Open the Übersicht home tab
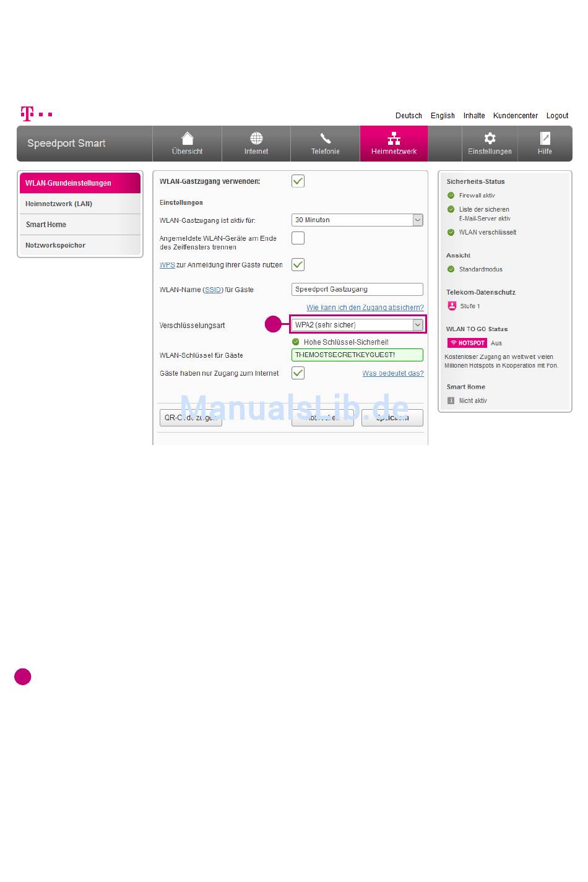 click(x=187, y=144)
